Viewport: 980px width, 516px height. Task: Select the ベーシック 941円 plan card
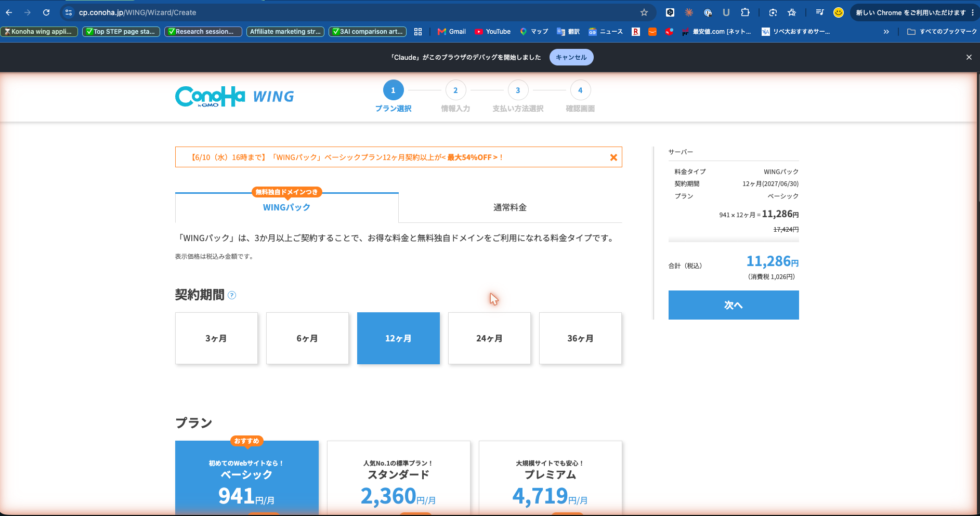[x=247, y=478]
